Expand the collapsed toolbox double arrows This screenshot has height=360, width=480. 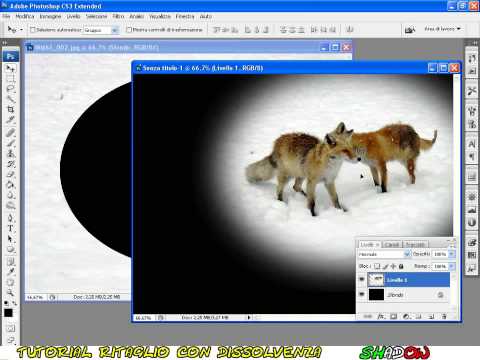click(5, 43)
